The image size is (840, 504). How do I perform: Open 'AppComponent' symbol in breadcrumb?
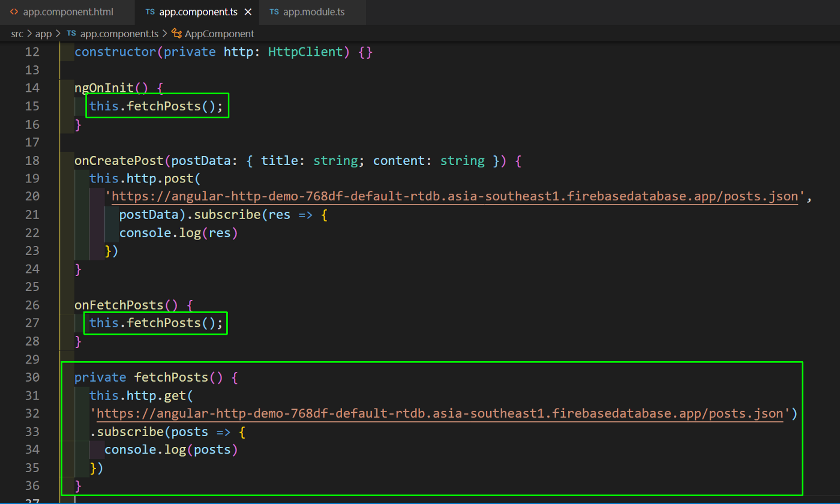(219, 34)
